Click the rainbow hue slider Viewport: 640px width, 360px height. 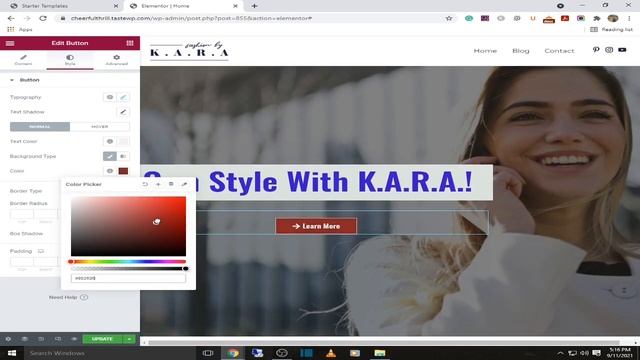(128, 262)
